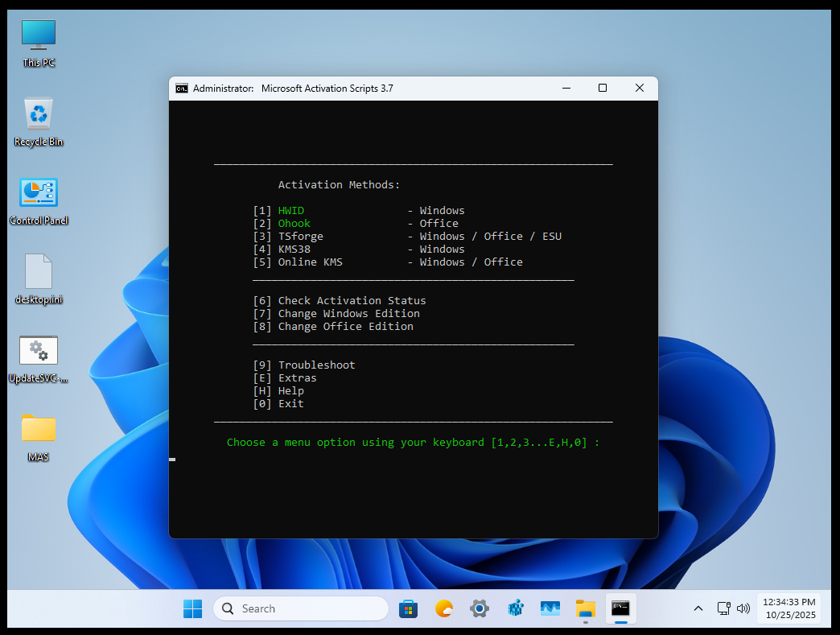Maximize the Activation Scripts window

point(603,89)
